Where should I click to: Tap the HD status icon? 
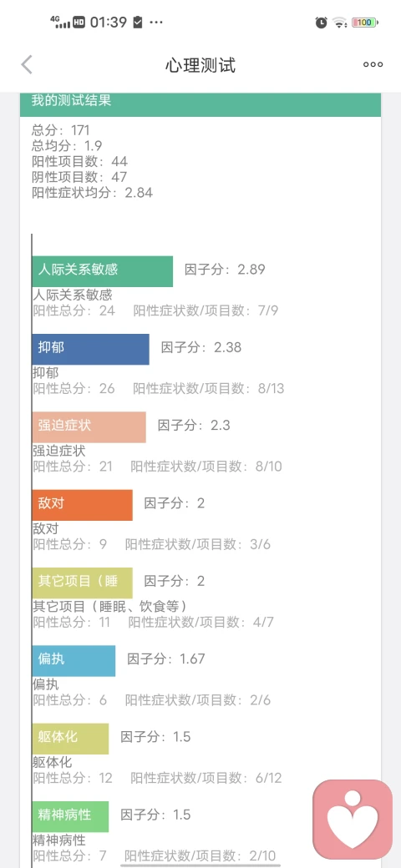pos(79,23)
